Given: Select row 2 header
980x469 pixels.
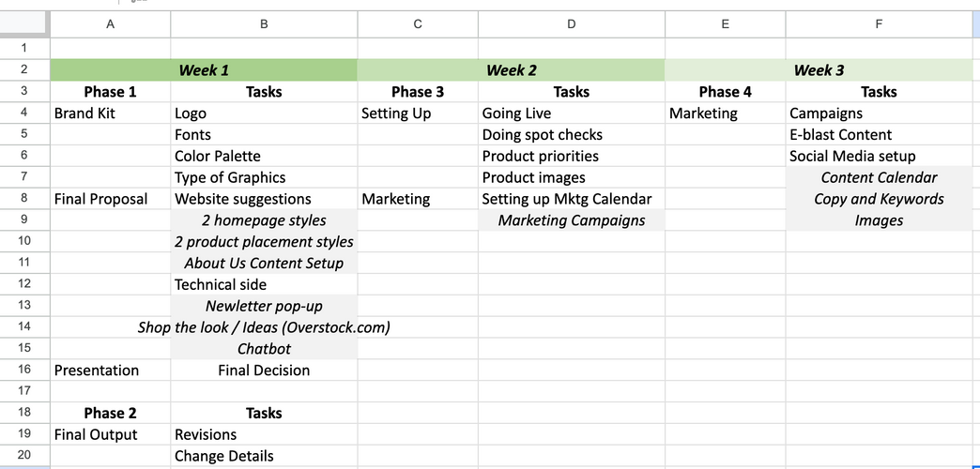Looking at the screenshot, I should (24, 70).
